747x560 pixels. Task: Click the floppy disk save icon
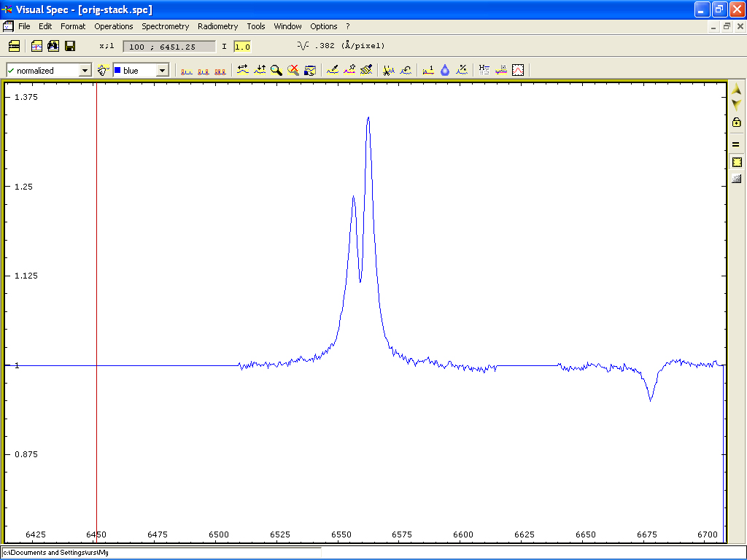tap(70, 46)
